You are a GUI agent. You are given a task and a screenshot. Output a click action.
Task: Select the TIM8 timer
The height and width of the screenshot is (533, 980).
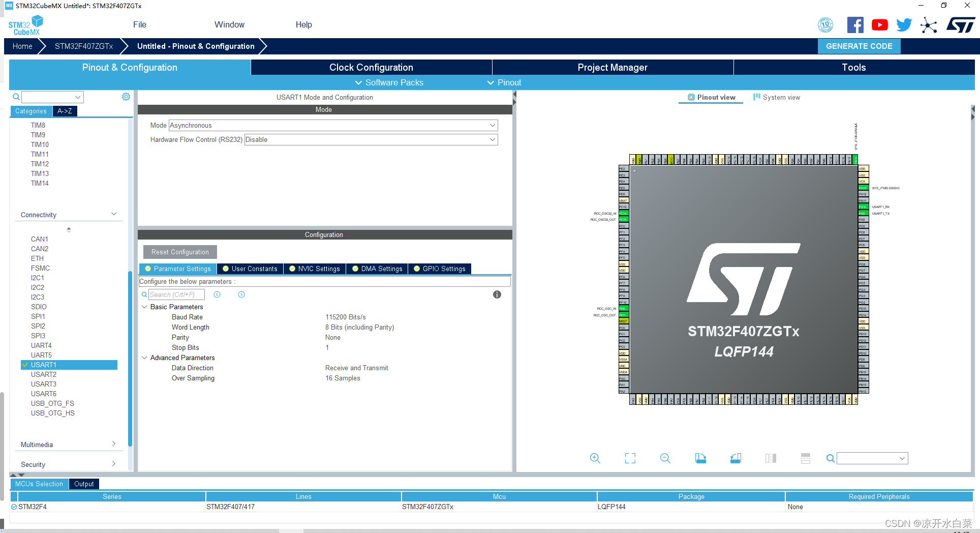click(38, 125)
